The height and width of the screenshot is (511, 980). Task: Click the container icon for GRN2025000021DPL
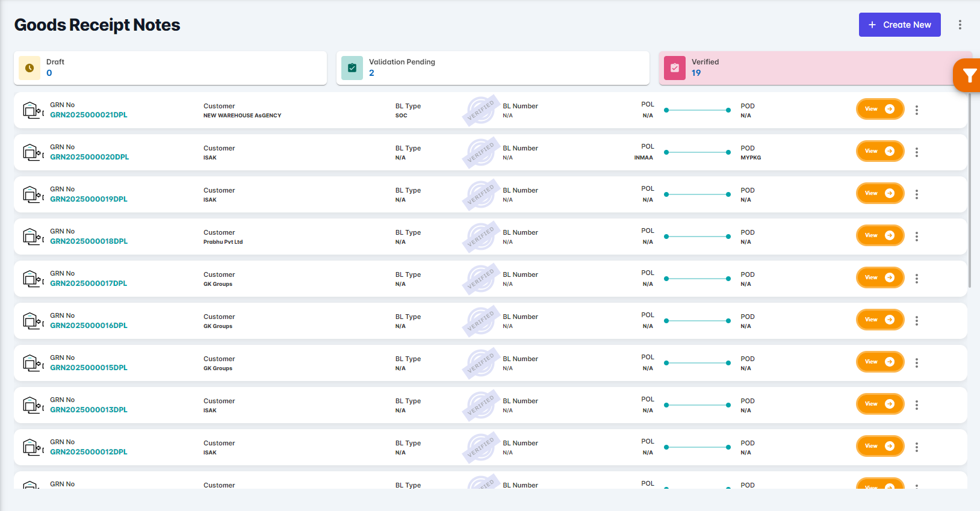coord(32,110)
